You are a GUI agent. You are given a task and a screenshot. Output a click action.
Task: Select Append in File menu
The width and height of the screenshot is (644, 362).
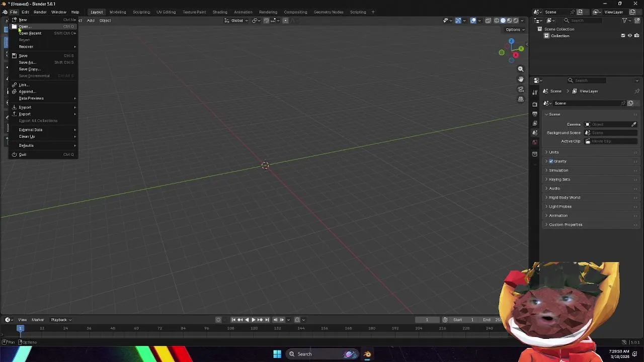click(x=43, y=92)
